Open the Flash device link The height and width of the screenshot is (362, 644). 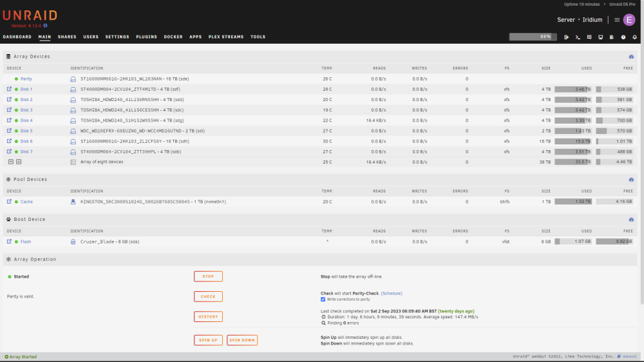click(26, 242)
